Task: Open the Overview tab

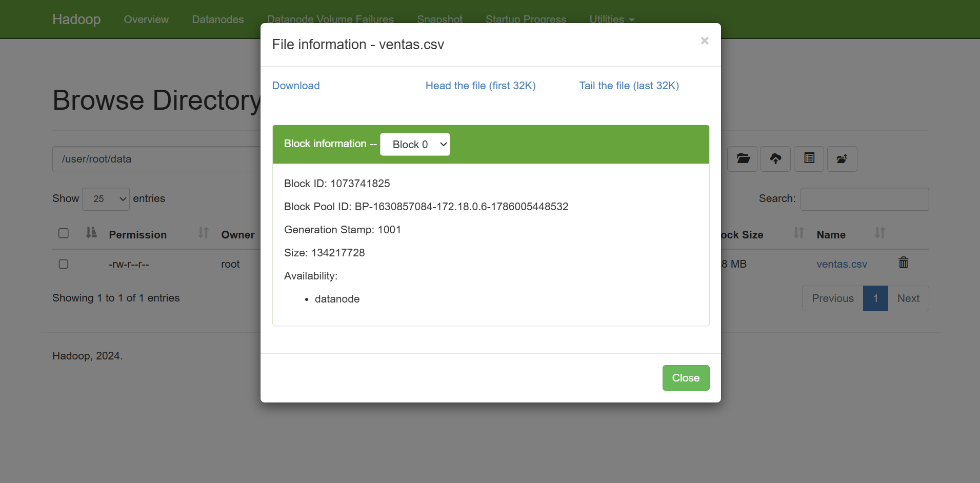Action: (146, 19)
